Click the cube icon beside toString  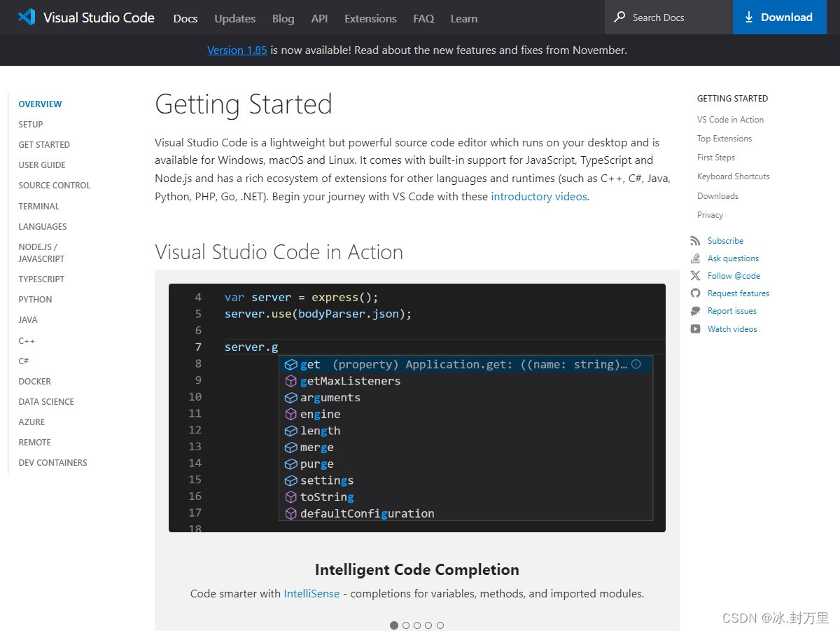tap(291, 497)
